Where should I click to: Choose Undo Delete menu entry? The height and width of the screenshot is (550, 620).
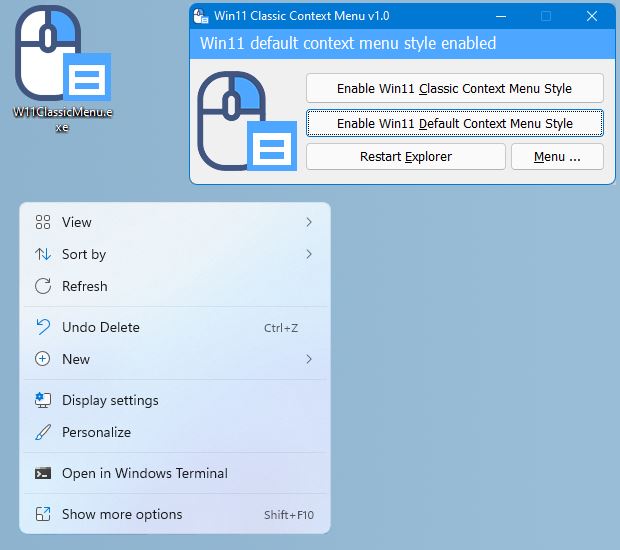point(175,327)
